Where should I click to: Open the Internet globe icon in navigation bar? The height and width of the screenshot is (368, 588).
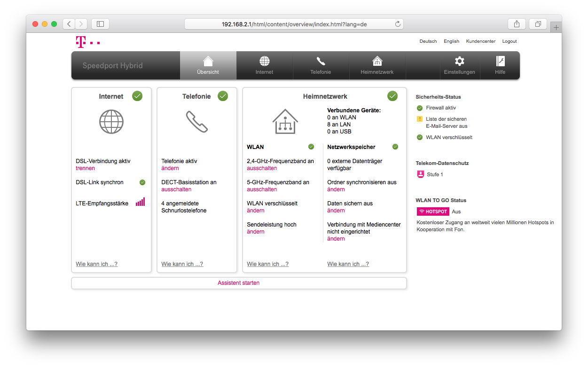click(264, 61)
